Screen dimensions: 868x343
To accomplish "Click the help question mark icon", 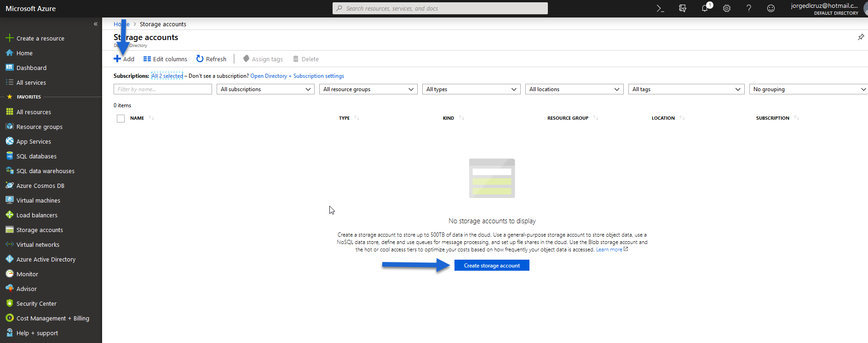I will click(x=749, y=8).
